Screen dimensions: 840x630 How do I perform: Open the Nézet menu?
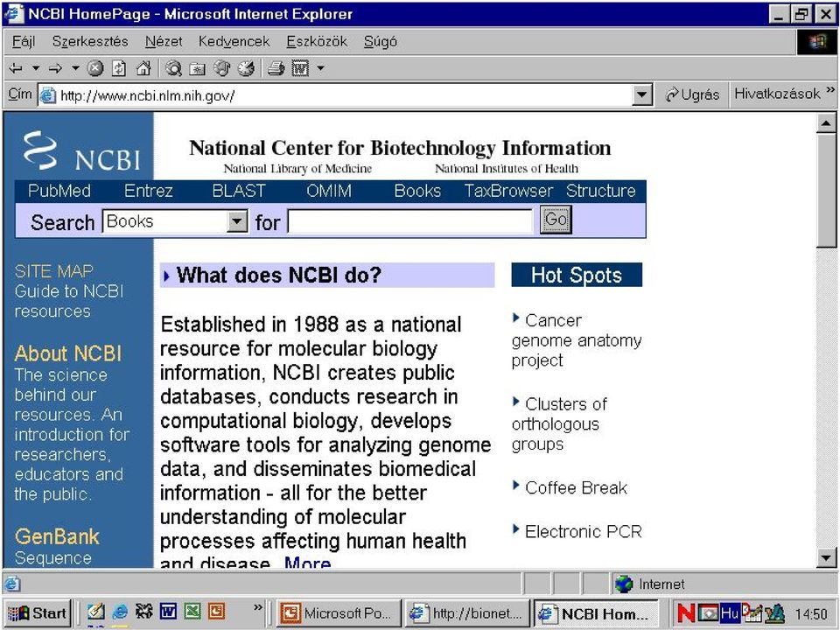pos(164,41)
